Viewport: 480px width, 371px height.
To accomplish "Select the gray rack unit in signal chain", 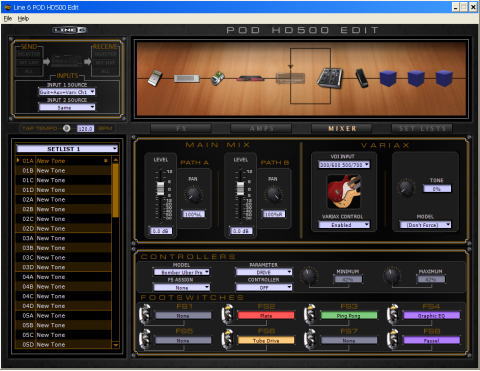I will click(187, 79).
